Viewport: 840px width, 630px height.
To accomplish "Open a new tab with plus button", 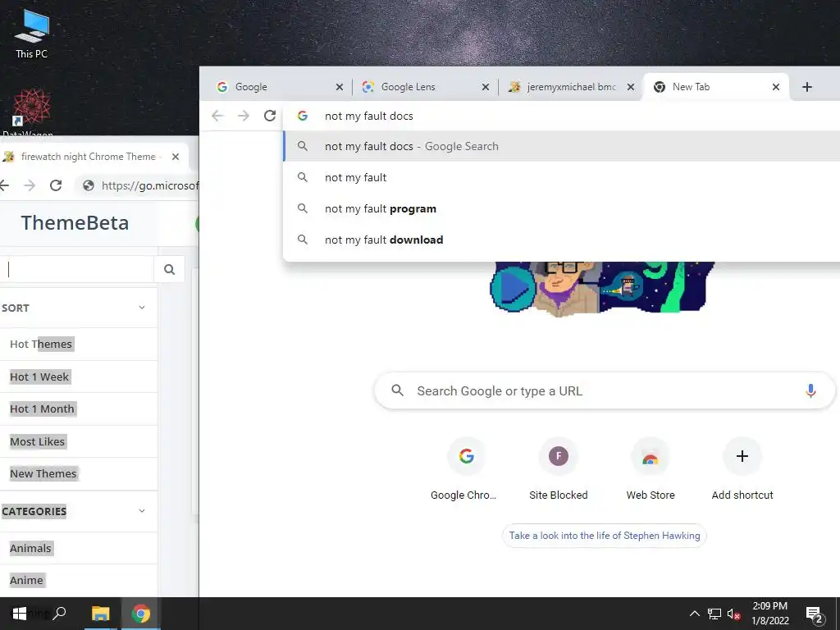I will click(807, 87).
